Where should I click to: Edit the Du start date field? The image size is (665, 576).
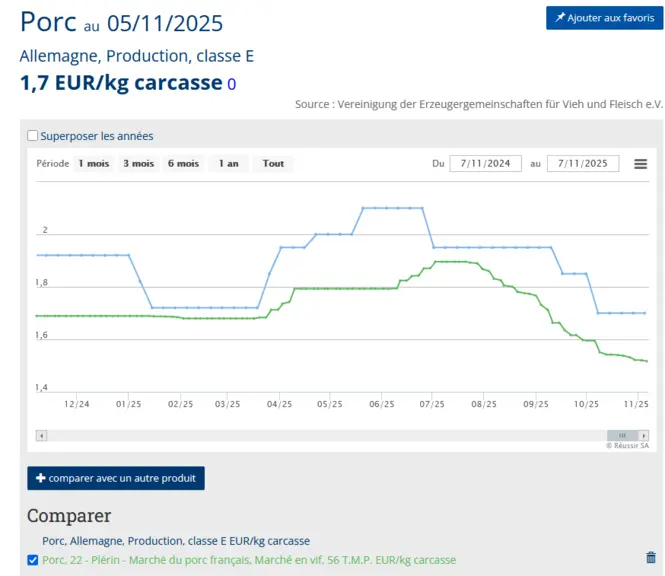[x=485, y=163]
